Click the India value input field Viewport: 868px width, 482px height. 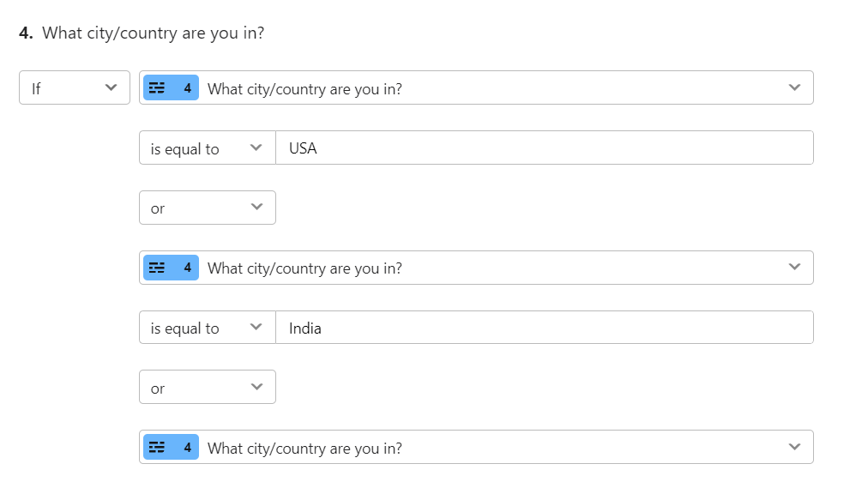point(545,327)
